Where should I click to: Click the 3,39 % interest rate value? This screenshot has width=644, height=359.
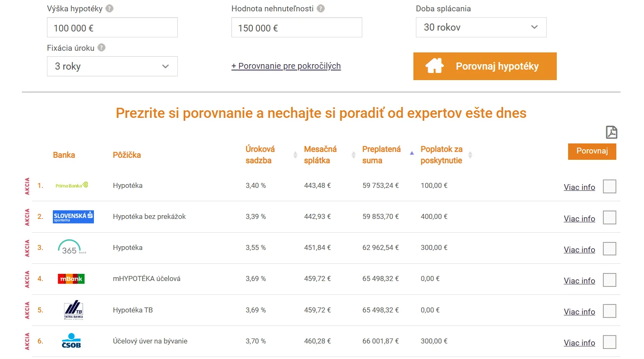[x=256, y=216]
